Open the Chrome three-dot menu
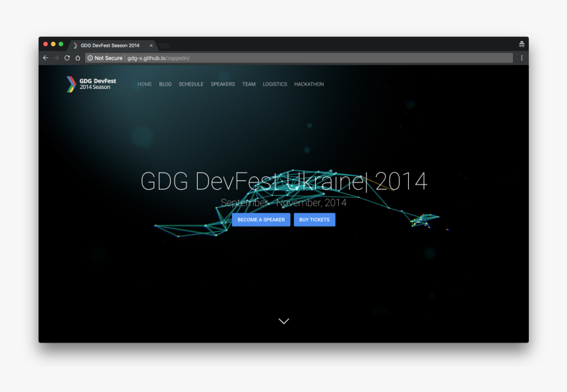The height and width of the screenshot is (392, 567). pos(522,58)
